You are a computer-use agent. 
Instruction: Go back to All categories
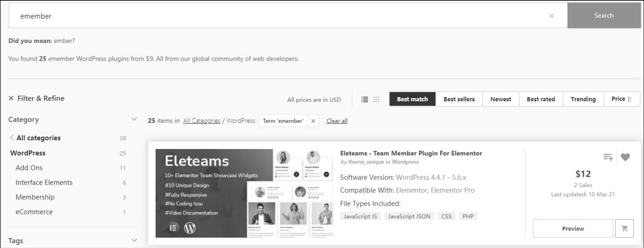coord(38,138)
